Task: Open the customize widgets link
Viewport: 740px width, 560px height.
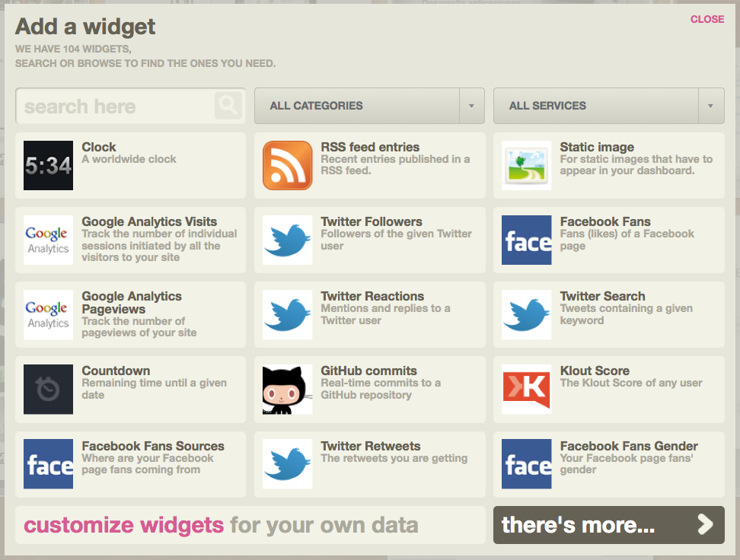Action: [x=124, y=525]
